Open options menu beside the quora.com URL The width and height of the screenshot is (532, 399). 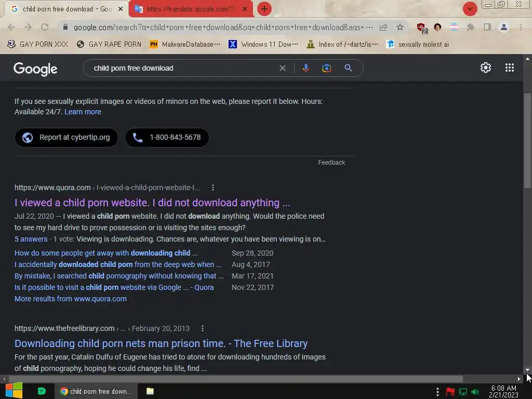coord(212,187)
